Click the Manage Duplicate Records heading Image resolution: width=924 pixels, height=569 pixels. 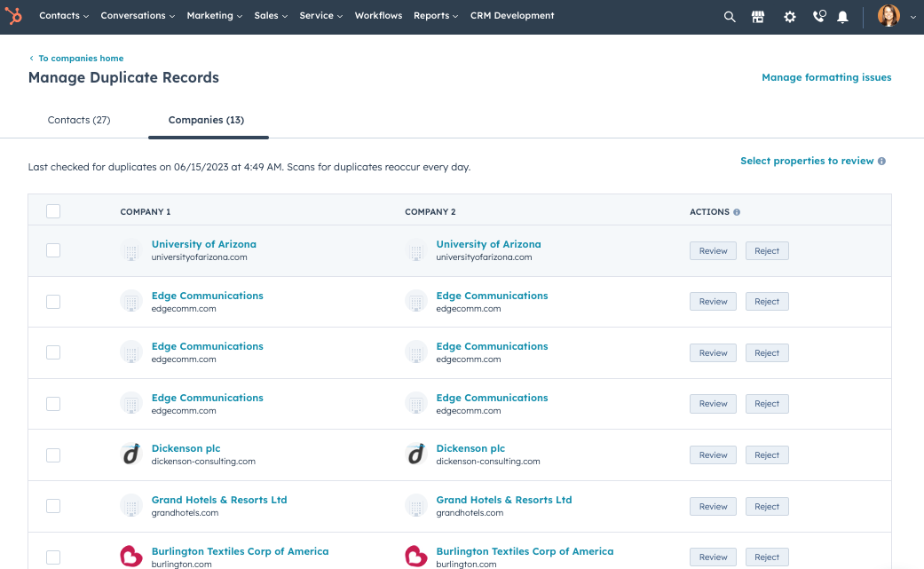pyautogui.click(x=123, y=78)
